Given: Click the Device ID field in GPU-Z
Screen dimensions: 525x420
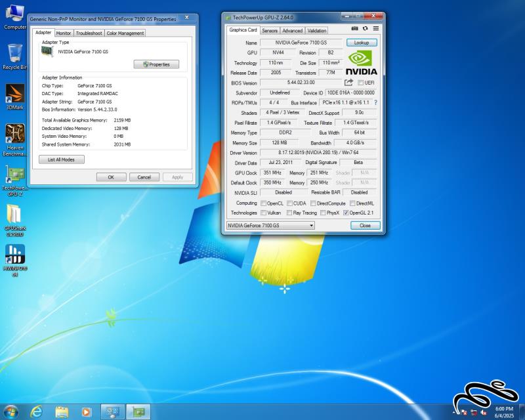Looking at the screenshot, I should tap(351, 93).
